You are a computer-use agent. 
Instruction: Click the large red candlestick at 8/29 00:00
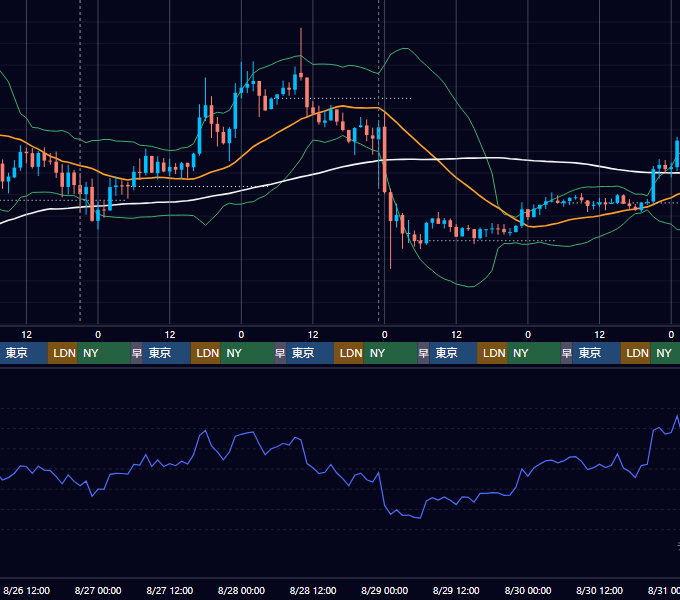[x=385, y=158]
